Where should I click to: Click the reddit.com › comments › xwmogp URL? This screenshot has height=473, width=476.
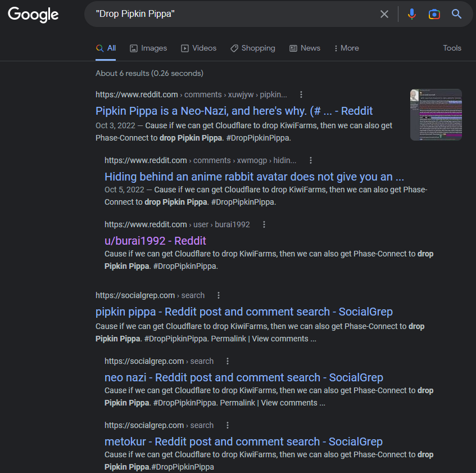[x=201, y=160]
